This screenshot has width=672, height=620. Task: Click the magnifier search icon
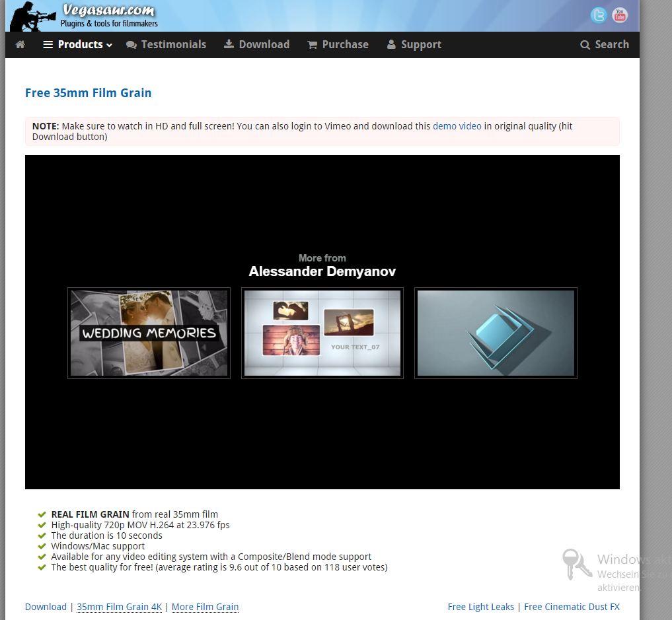pos(585,44)
